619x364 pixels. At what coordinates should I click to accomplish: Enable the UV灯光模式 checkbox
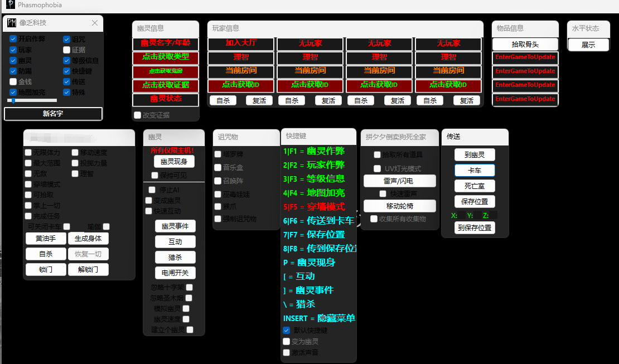click(x=378, y=168)
